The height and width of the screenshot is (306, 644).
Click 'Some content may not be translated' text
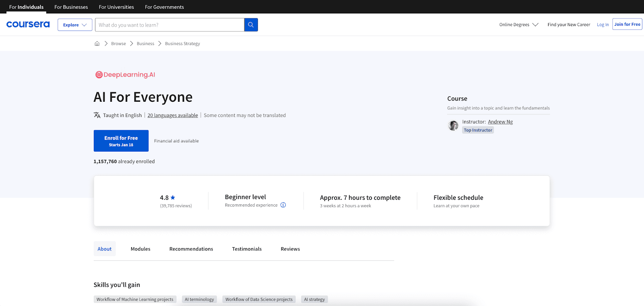245,115
